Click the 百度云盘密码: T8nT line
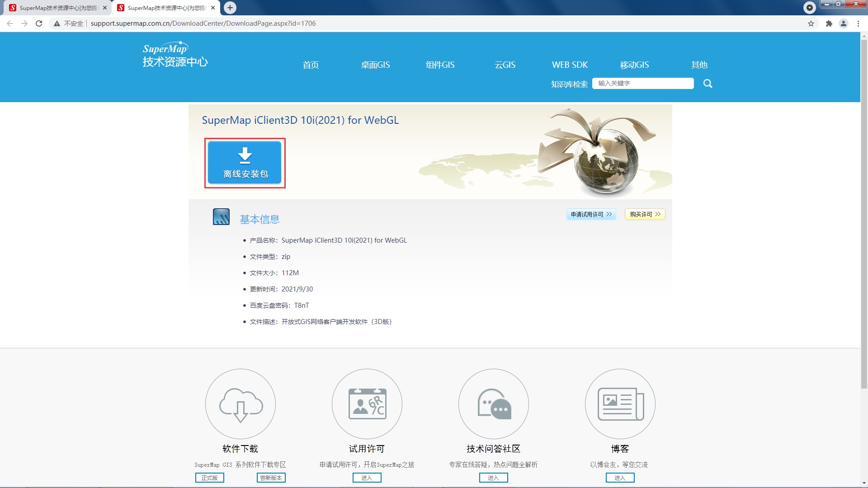Image resolution: width=868 pixels, height=488 pixels. coord(279,305)
